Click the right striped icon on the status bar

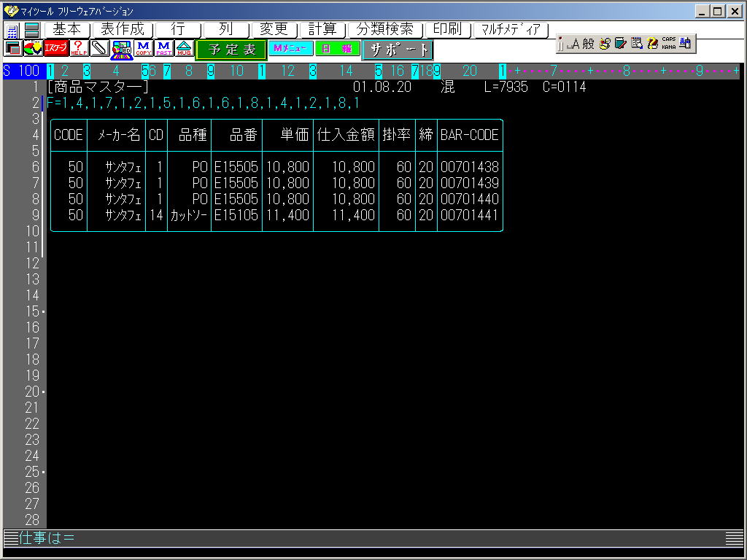click(734, 538)
